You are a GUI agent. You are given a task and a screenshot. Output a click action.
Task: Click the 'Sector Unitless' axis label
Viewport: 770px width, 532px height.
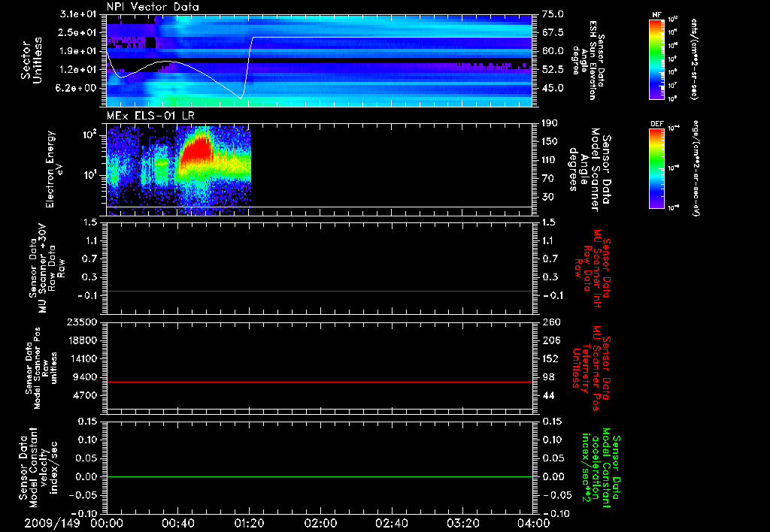(x=32, y=60)
